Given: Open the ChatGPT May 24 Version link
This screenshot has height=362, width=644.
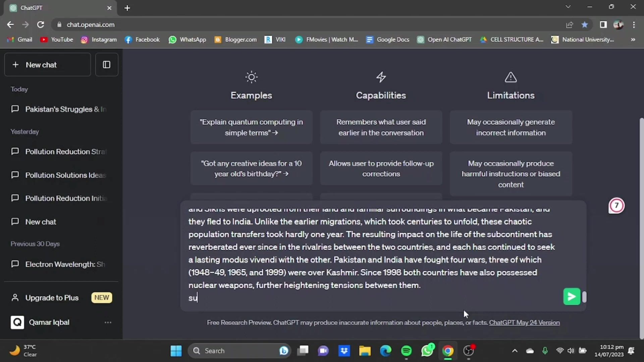Looking at the screenshot, I should coord(524,323).
